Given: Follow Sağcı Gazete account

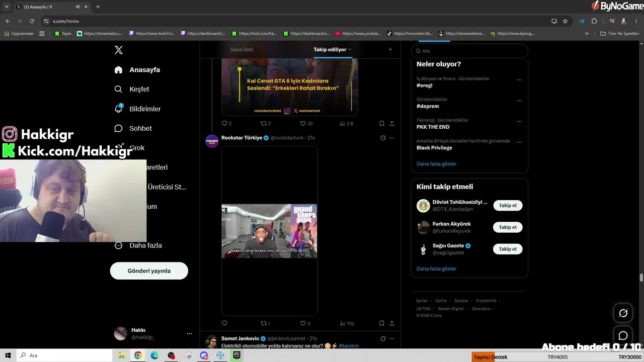Looking at the screenshot, I should point(508,249).
